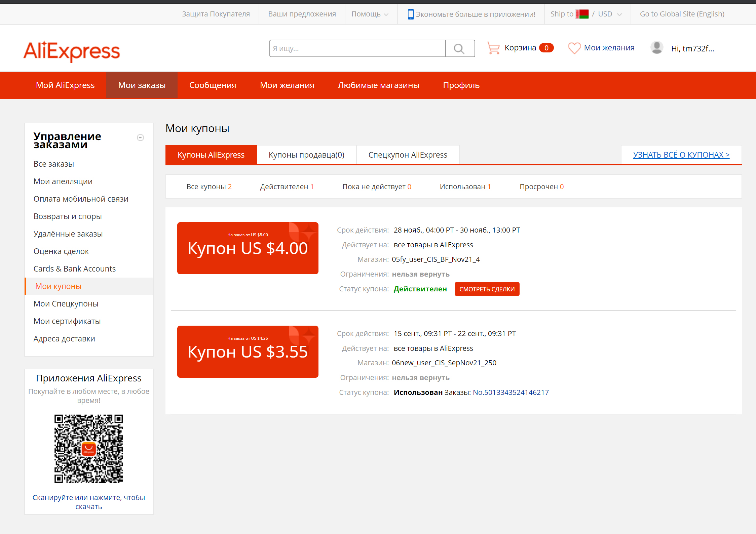
Task: Click Защита Покупателя link
Action: (216, 14)
